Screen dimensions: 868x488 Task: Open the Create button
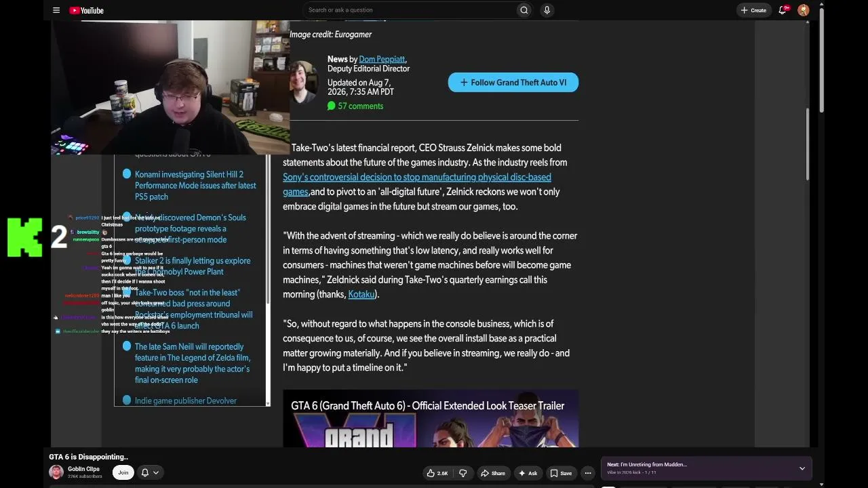click(753, 10)
